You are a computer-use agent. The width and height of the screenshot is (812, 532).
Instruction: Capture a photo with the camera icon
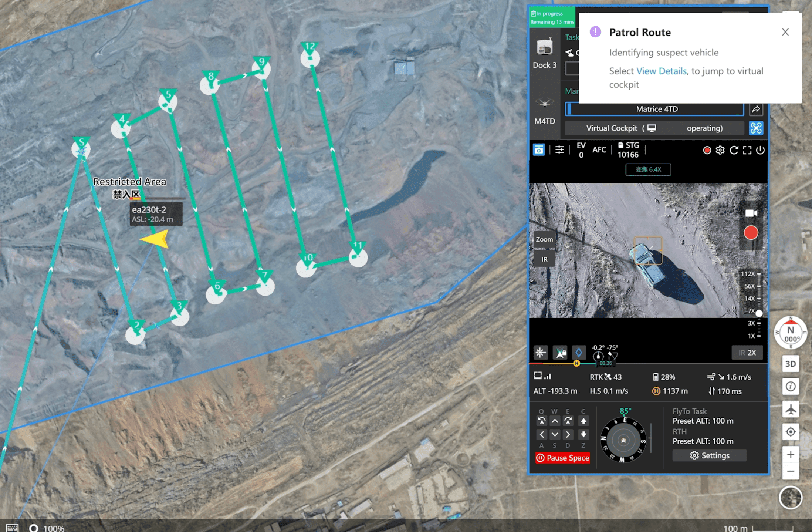click(x=539, y=149)
